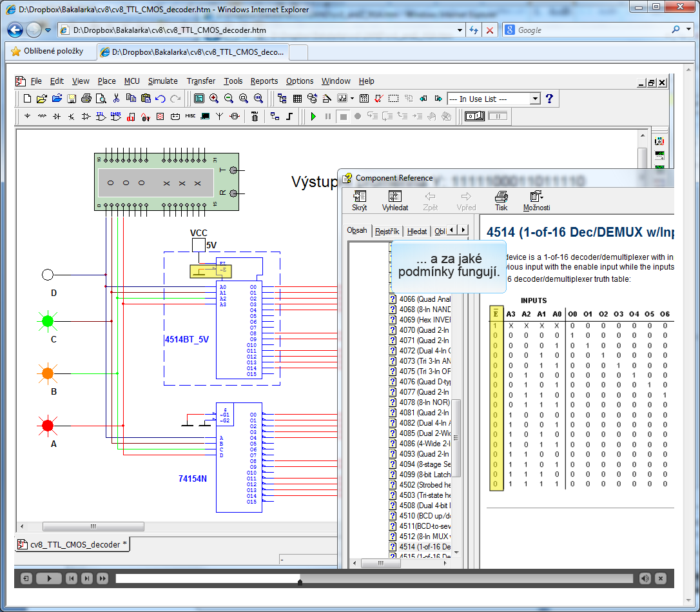Open the MISC component group
Screen dimensions: 700x612
click(x=191, y=116)
